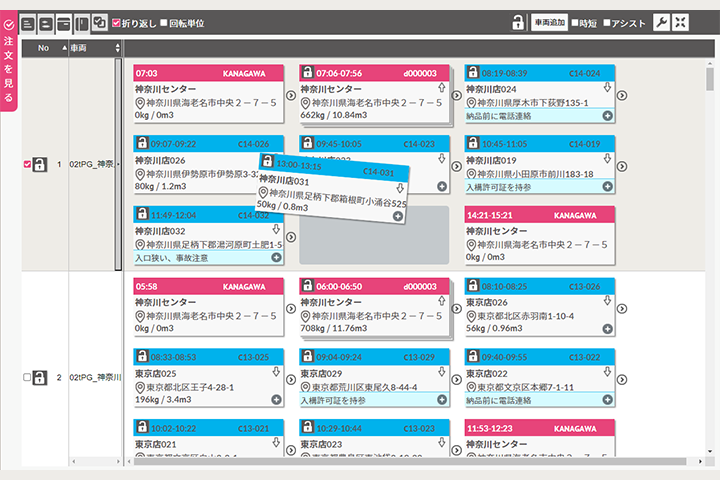Open the 車両 column sort arrows
Image resolution: width=720 pixels, height=480 pixels.
pyautogui.click(x=119, y=48)
